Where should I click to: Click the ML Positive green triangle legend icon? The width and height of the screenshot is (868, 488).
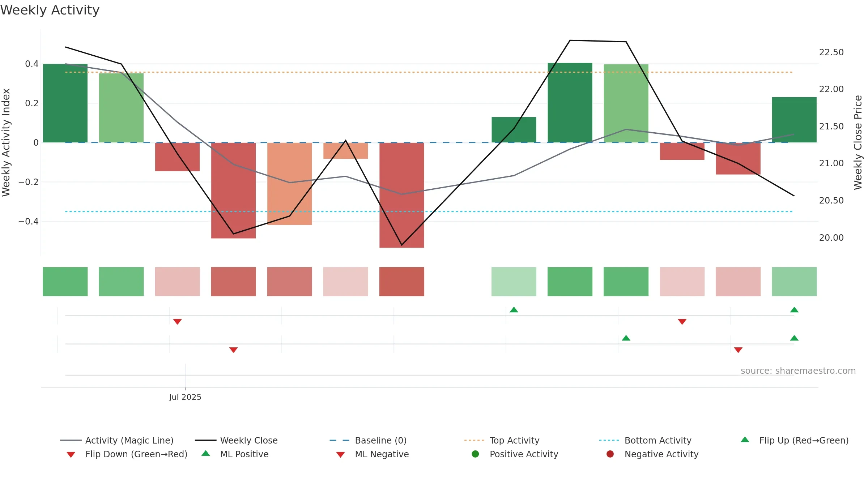click(206, 453)
